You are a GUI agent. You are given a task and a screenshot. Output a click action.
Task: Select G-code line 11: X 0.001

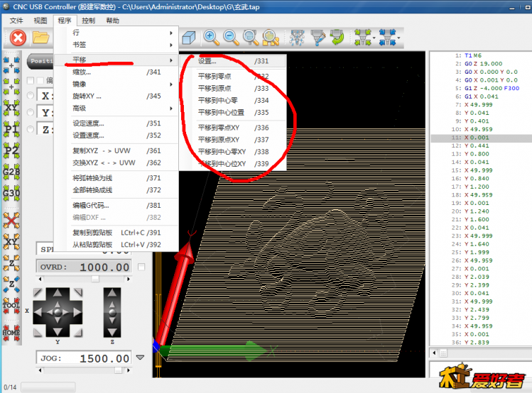(481, 138)
